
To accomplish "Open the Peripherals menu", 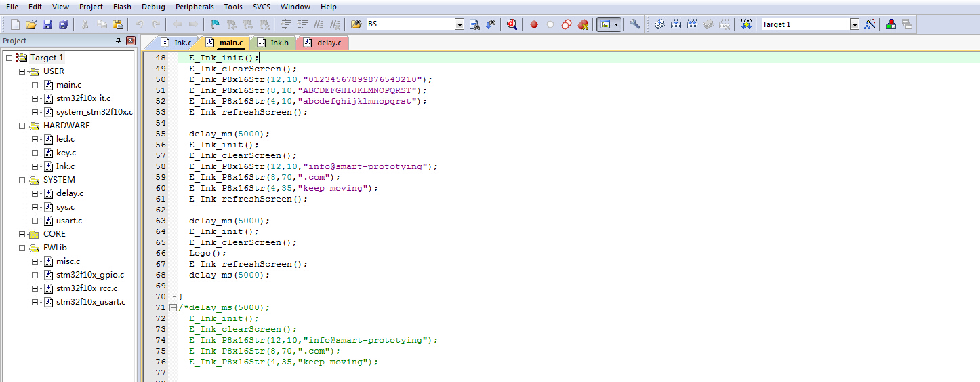I will point(195,7).
